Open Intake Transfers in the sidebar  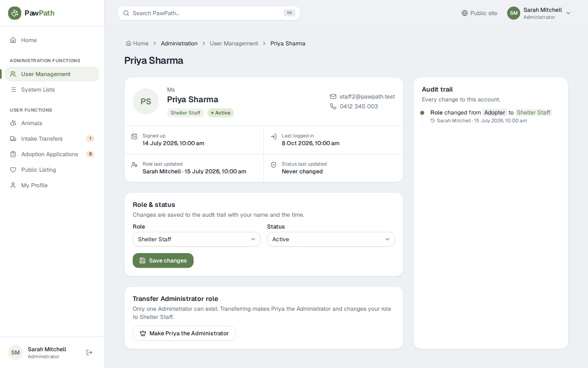[x=52, y=139]
